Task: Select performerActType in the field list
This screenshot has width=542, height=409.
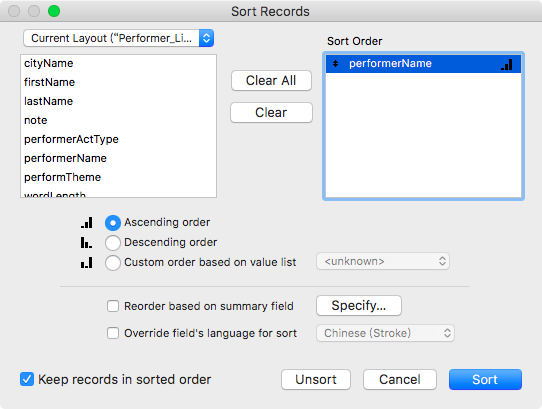Action: pos(119,139)
